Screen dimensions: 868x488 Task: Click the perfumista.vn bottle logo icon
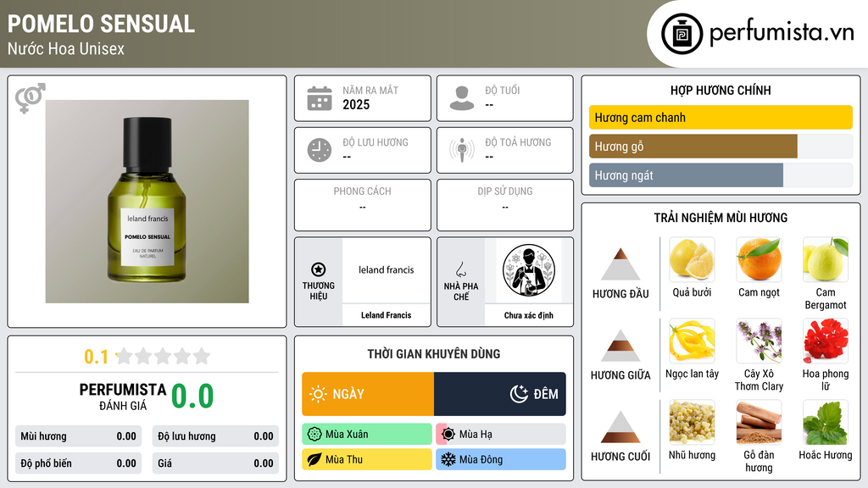pos(682,34)
